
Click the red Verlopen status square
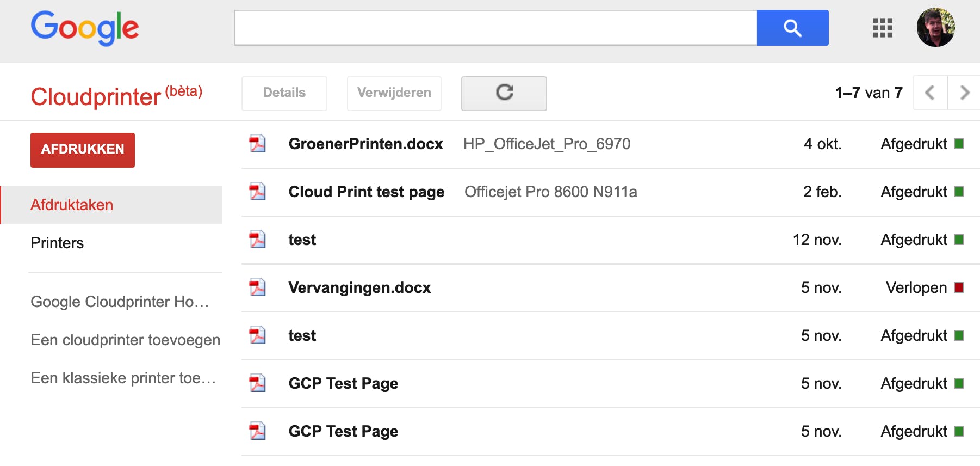click(959, 287)
